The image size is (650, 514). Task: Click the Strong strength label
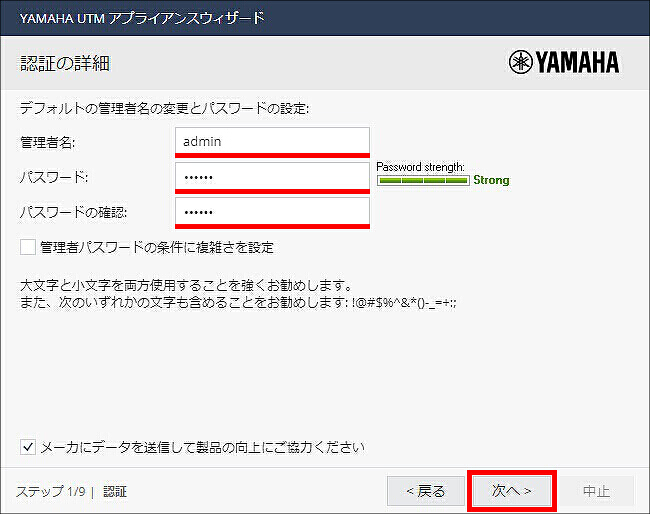[491, 180]
